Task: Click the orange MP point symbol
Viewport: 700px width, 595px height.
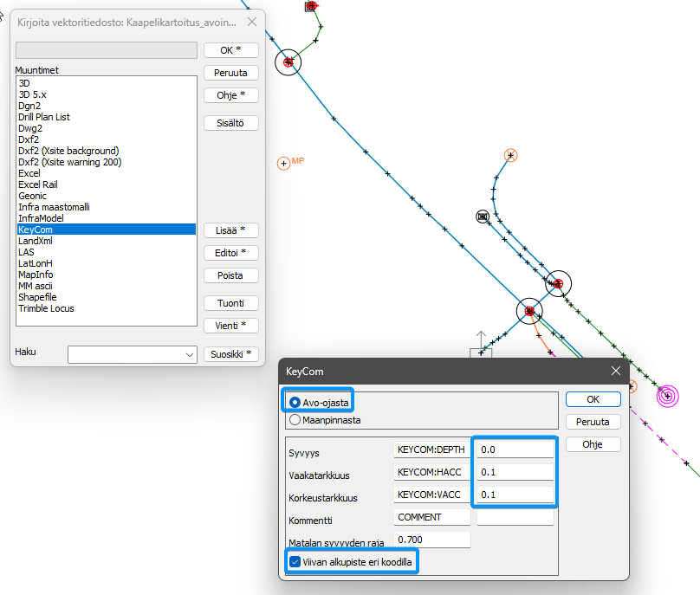Action: point(283,163)
